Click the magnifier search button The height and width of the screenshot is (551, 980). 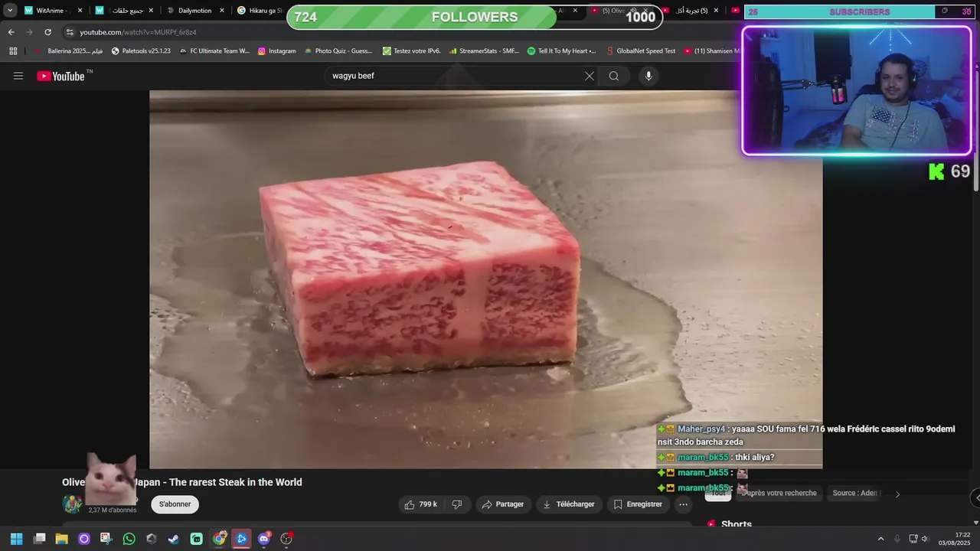[x=614, y=76]
